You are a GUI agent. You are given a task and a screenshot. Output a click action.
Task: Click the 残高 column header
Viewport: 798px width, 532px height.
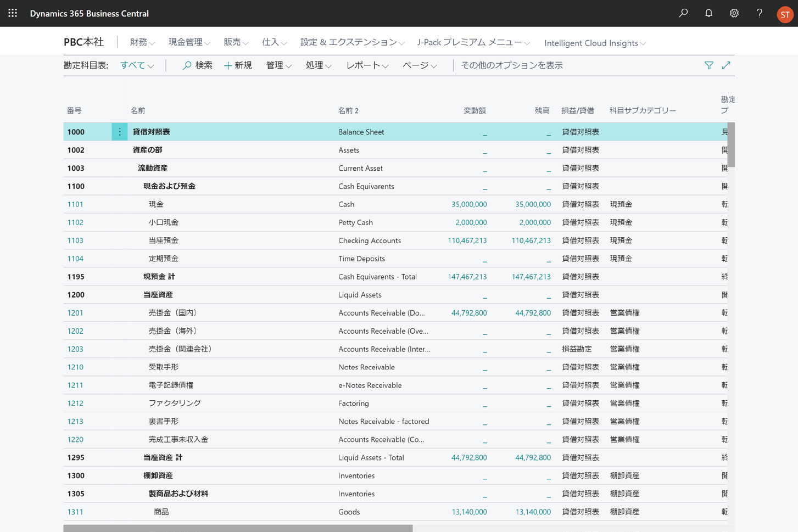pos(542,110)
